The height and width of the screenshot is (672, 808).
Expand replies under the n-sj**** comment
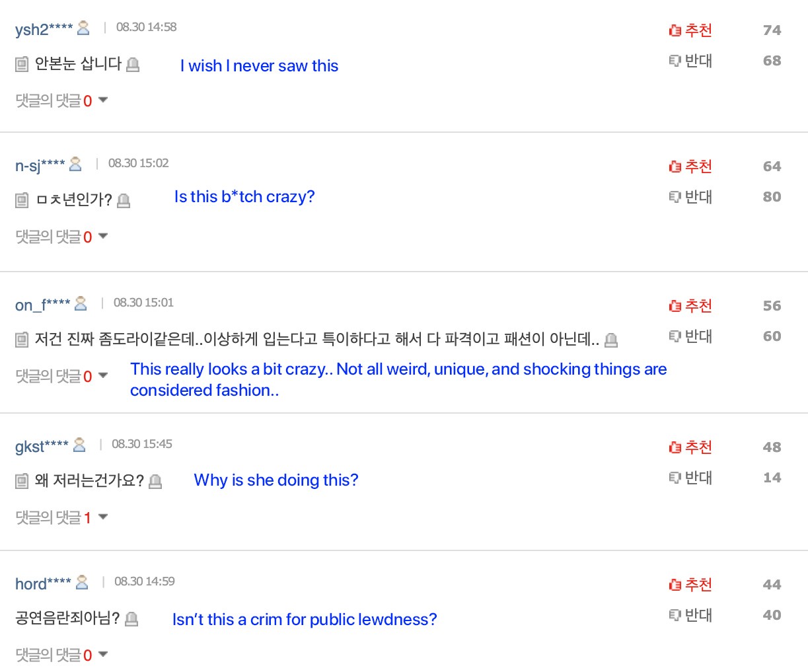pos(61,237)
